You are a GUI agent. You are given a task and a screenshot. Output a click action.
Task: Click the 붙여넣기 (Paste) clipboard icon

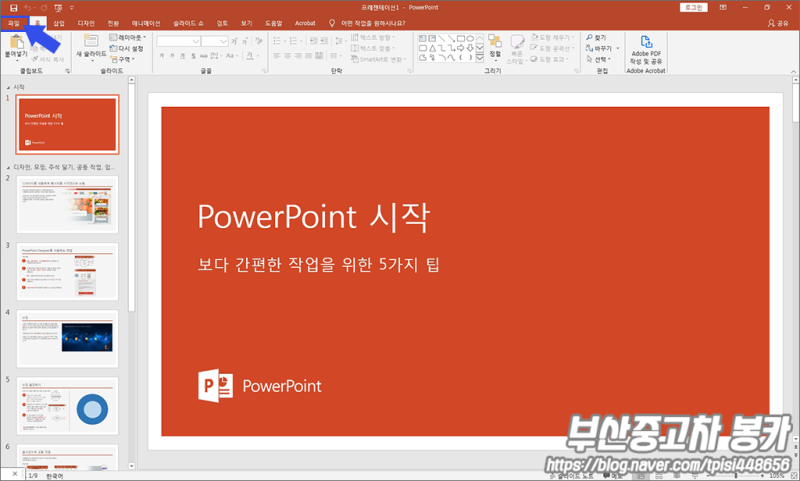pos(16,42)
